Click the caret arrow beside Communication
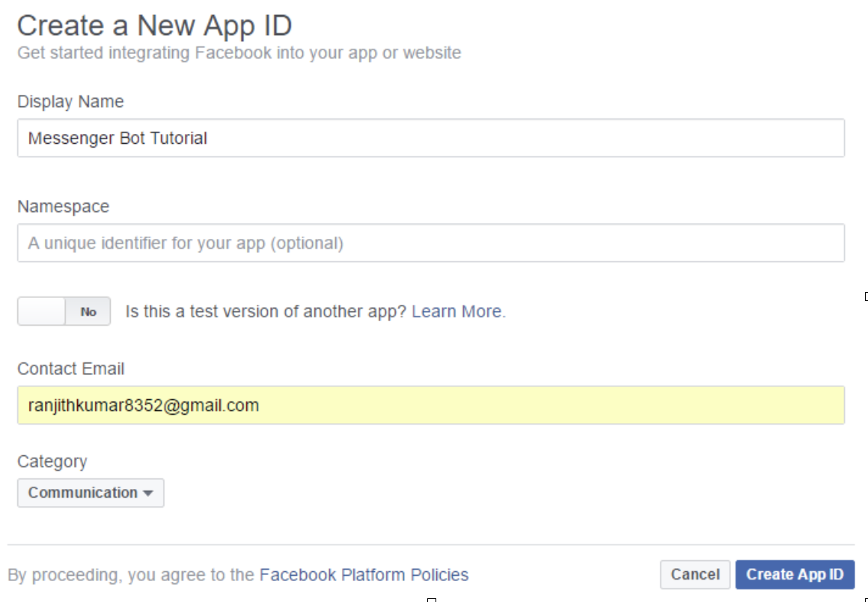The width and height of the screenshot is (868, 602). (x=148, y=493)
